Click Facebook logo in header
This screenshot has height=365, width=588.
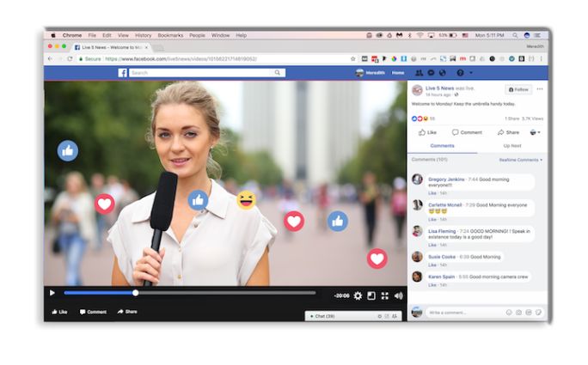123,73
